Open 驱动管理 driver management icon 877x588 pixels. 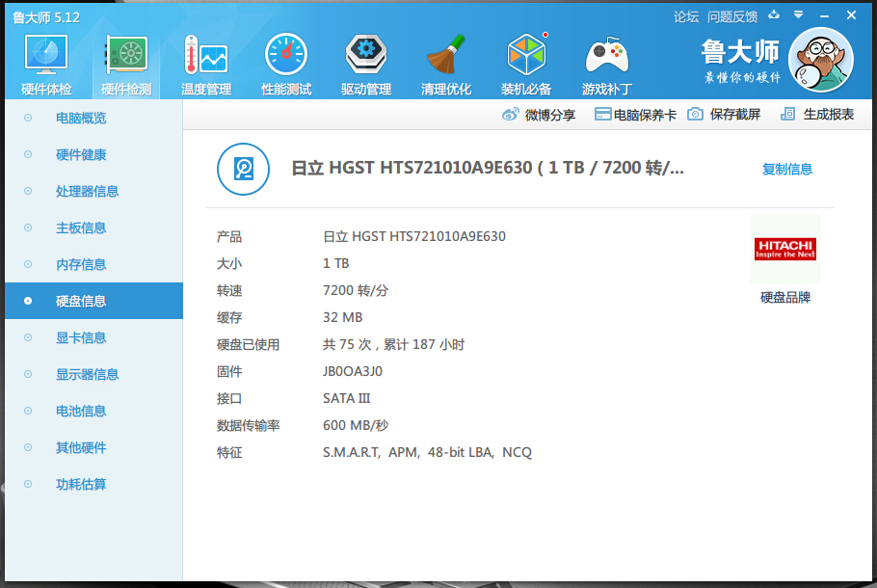pyautogui.click(x=366, y=54)
